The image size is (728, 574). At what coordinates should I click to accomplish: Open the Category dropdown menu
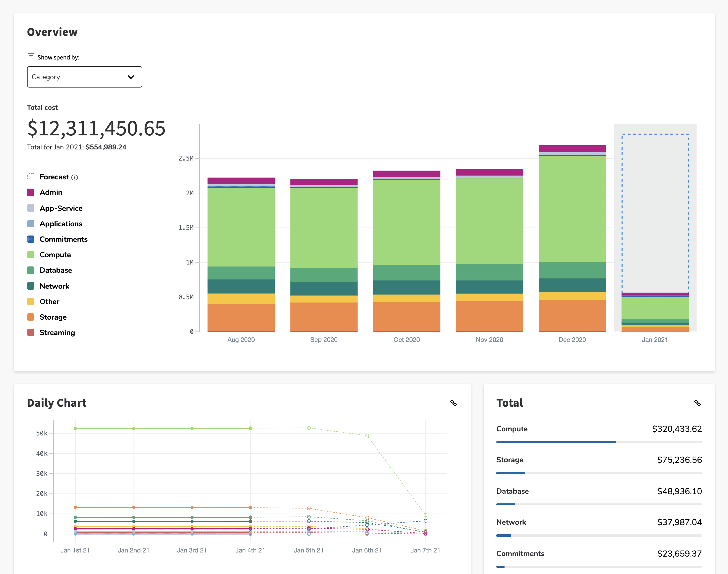tap(84, 77)
